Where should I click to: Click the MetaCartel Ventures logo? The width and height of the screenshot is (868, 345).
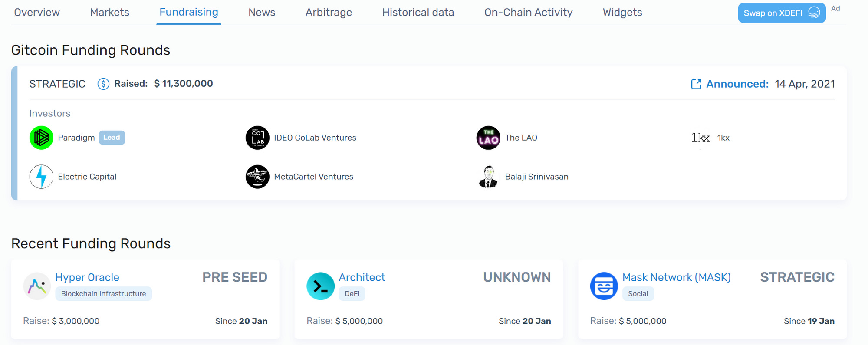[x=257, y=177]
